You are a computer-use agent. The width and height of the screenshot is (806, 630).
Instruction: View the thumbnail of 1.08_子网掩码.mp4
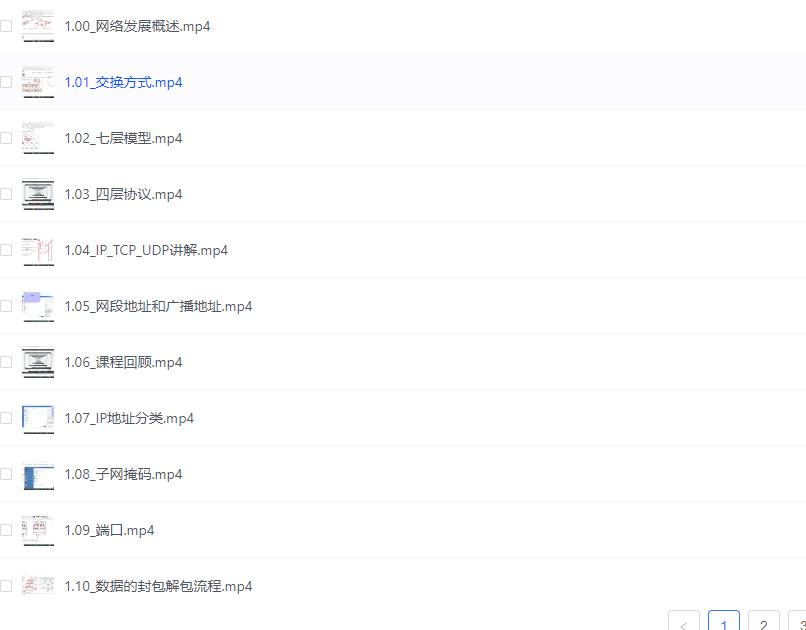[37, 474]
